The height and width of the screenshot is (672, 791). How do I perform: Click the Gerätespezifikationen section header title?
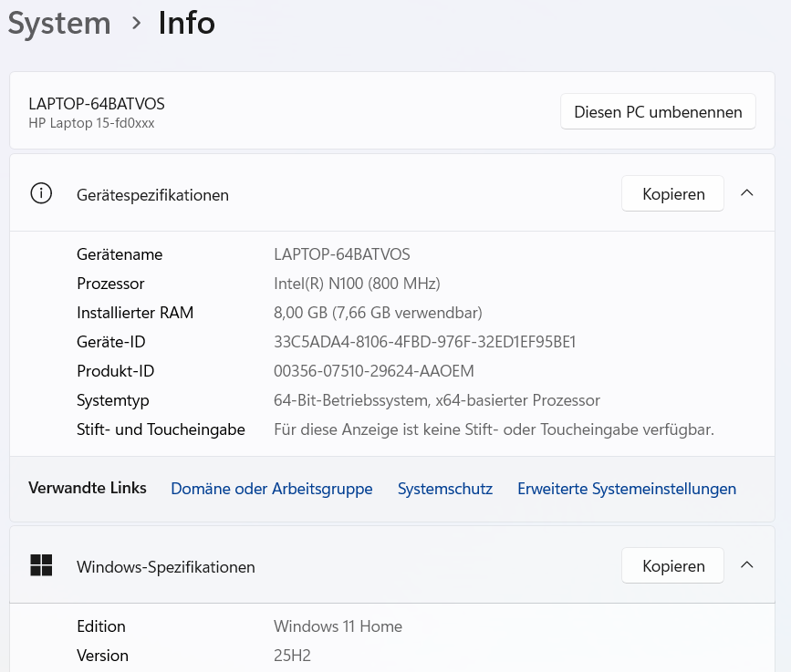pyautogui.click(x=152, y=195)
